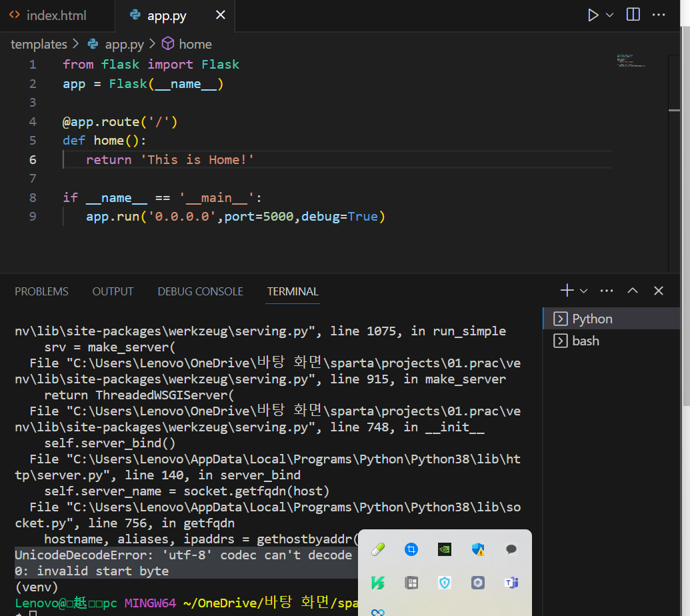Click 'from flask import Flask' line
Viewport: 690px width, 616px height.
pyautogui.click(x=151, y=65)
